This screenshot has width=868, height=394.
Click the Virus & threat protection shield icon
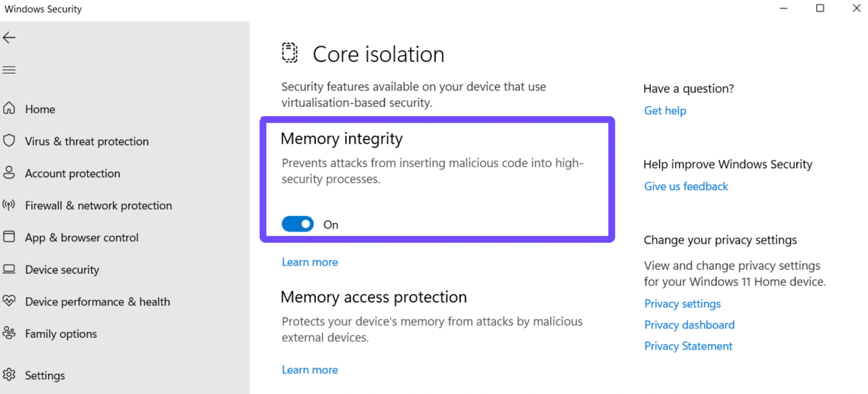tap(9, 141)
